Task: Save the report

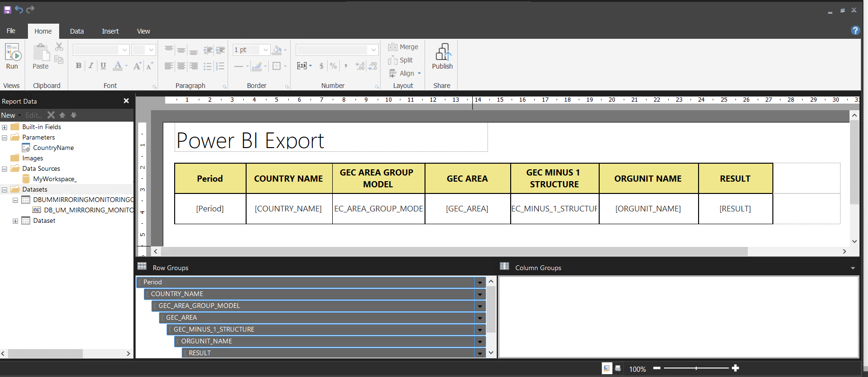Action: click(7, 9)
